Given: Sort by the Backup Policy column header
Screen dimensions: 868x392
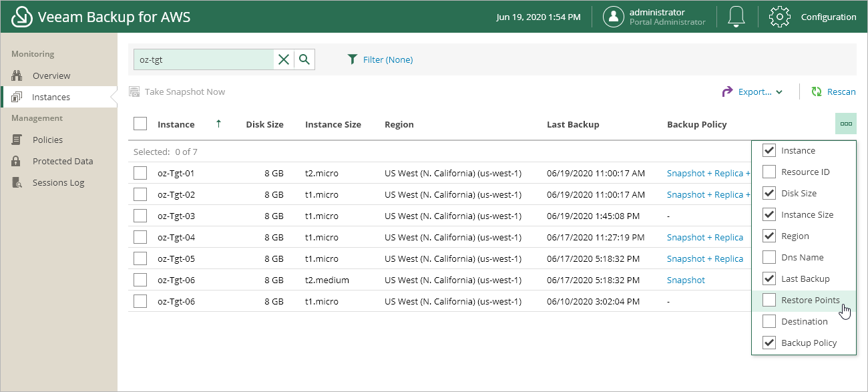Looking at the screenshot, I should click(696, 124).
